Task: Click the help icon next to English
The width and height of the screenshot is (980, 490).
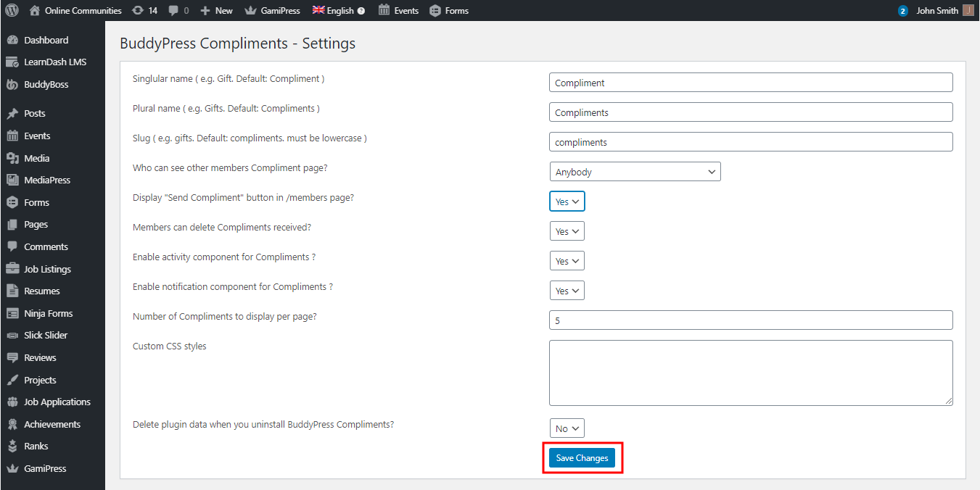Action: [x=361, y=11]
